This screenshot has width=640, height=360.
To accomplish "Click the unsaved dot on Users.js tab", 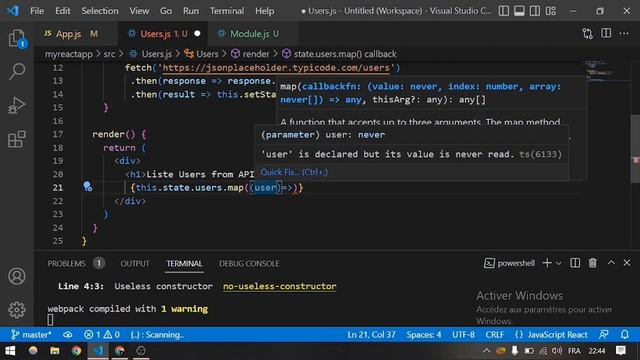I will (x=198, y=33).
